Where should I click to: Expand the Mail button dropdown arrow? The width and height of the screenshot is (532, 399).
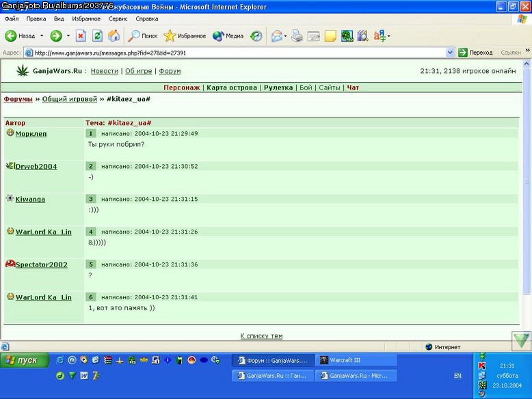pyautogui.click(x=285, y=36)
